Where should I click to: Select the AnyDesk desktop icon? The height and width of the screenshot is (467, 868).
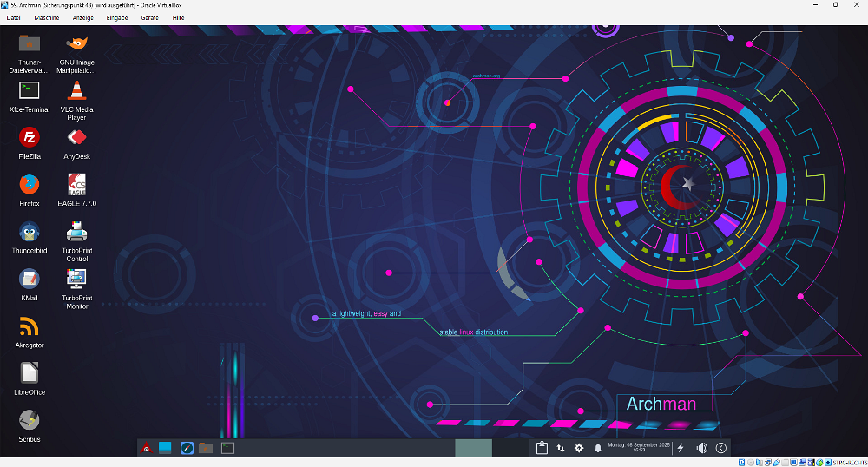pyautogui.click(x=77, y=137)
